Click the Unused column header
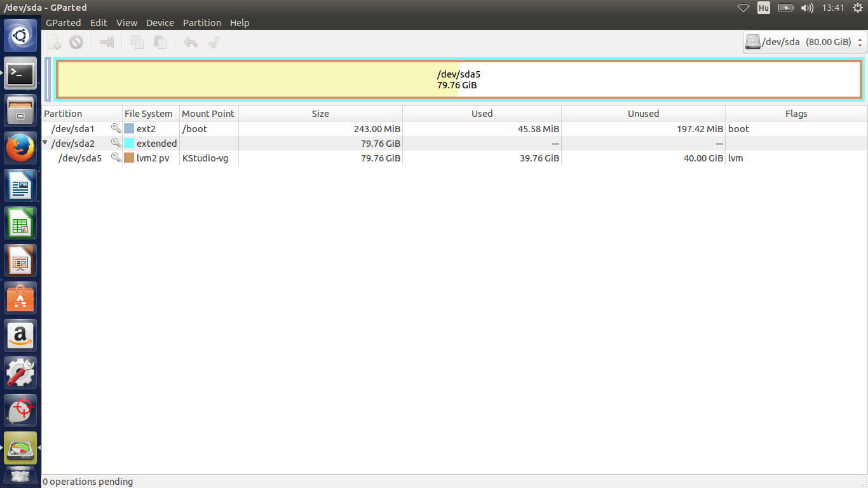Viewport: 868px width, 488px height. click(x=643, y=113)
